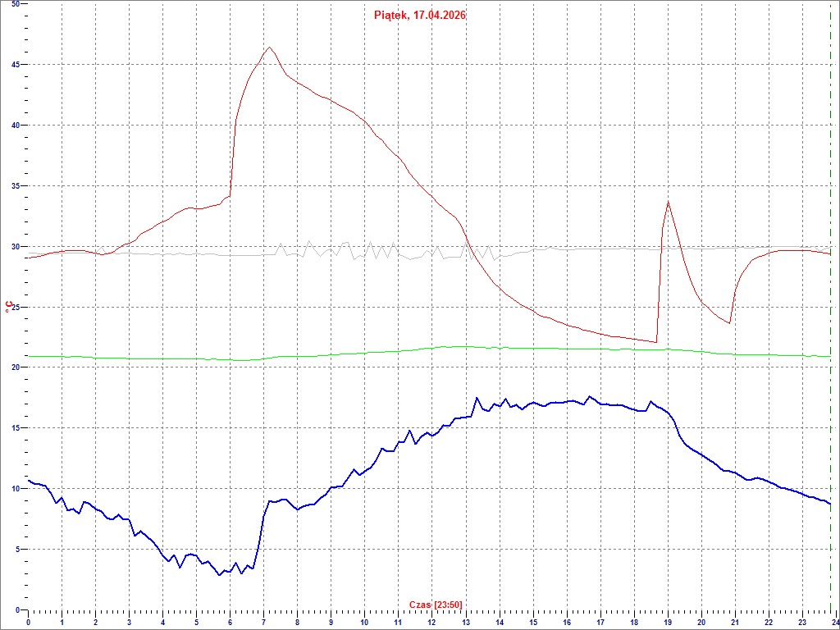The height and width of the screenshot is (630, 840).
Task: Click the date title Piątek, 17.04.2026
Action: (x=419, y=15)
